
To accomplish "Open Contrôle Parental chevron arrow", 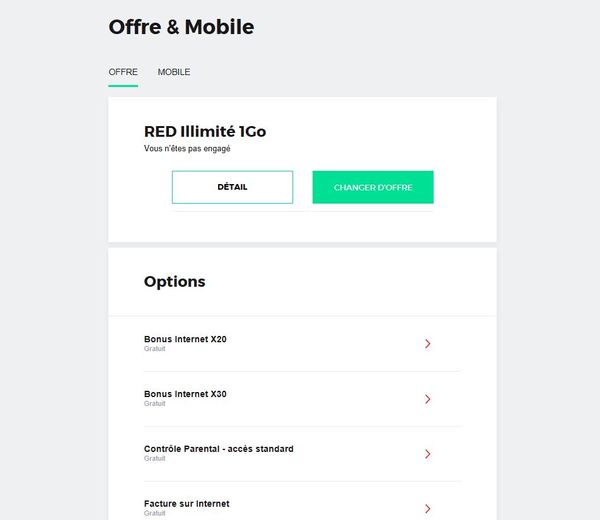I will pyautogui.click(x=427, y=454).
